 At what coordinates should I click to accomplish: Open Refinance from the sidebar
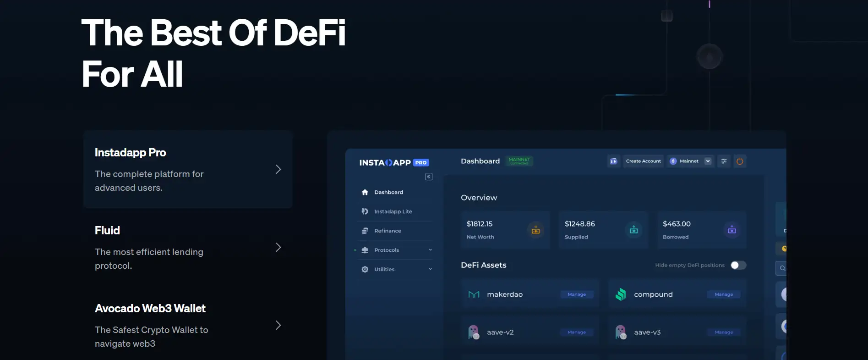point(388,231)
